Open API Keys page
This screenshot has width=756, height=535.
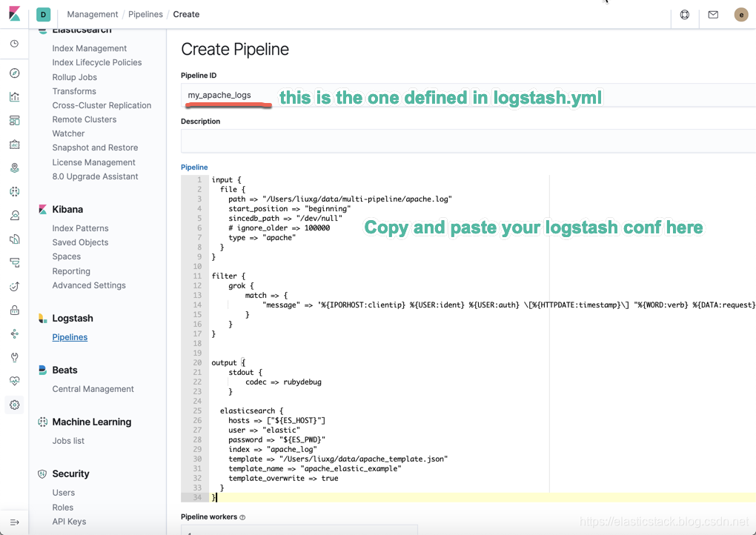click(70, 522)
